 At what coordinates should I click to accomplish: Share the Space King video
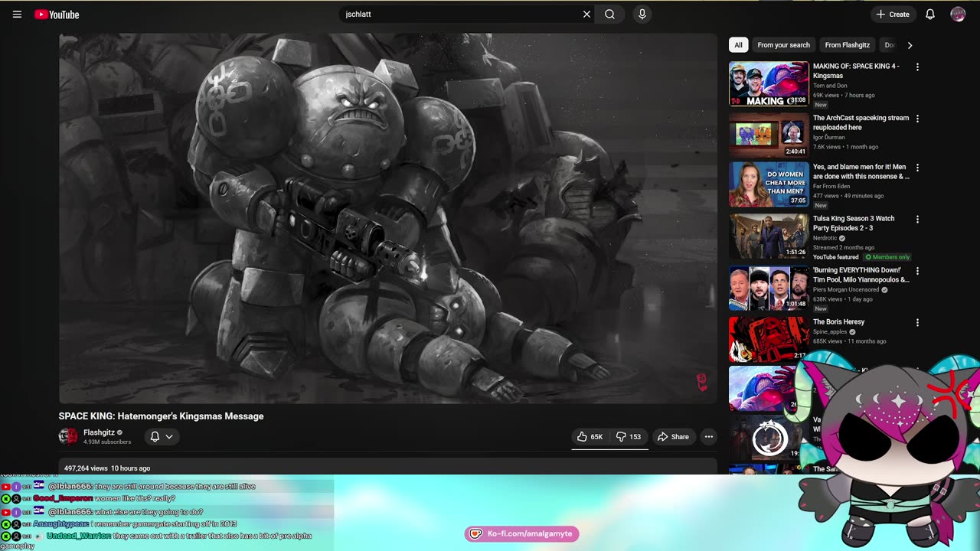pos(674,437)
